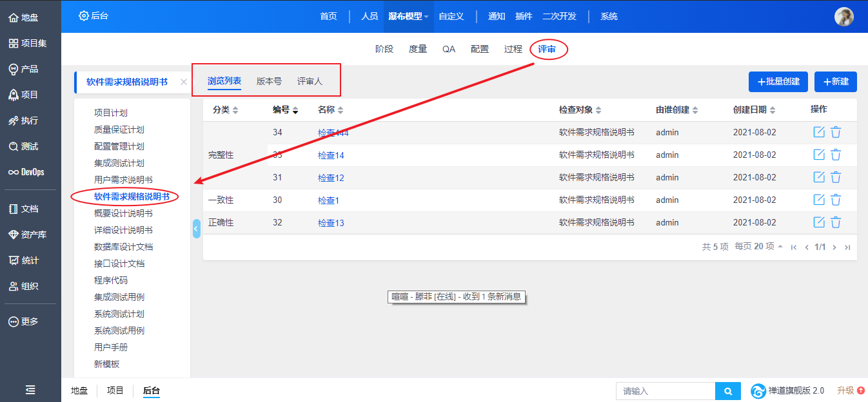Open the 瀑布模型 dropdown in top navigation
868x402 pixels.
[408, 17]
